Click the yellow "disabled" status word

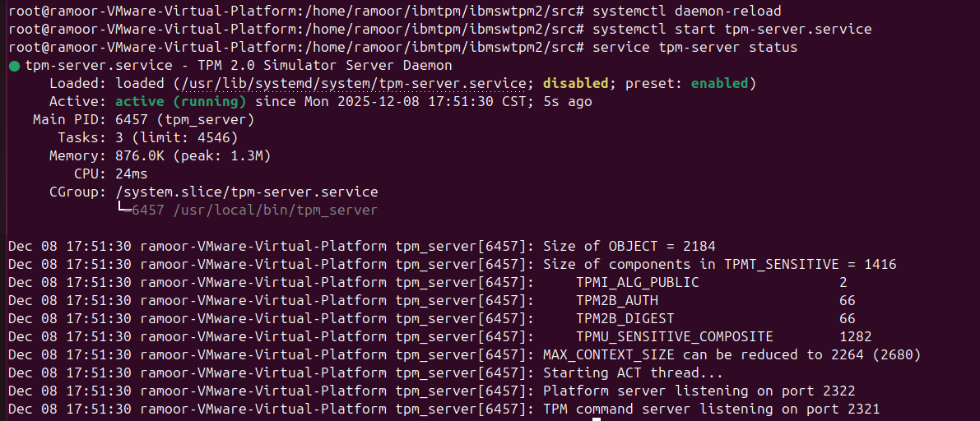(576, 84)
